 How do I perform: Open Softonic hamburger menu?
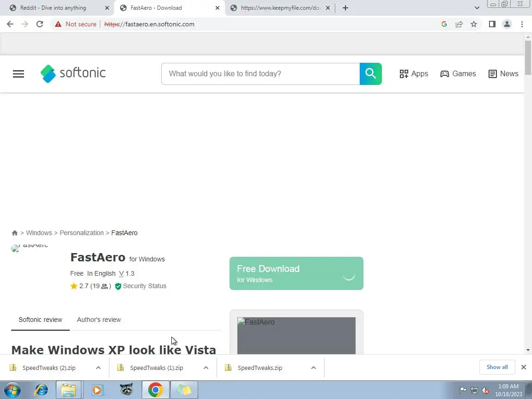click(x=18, y=73)
